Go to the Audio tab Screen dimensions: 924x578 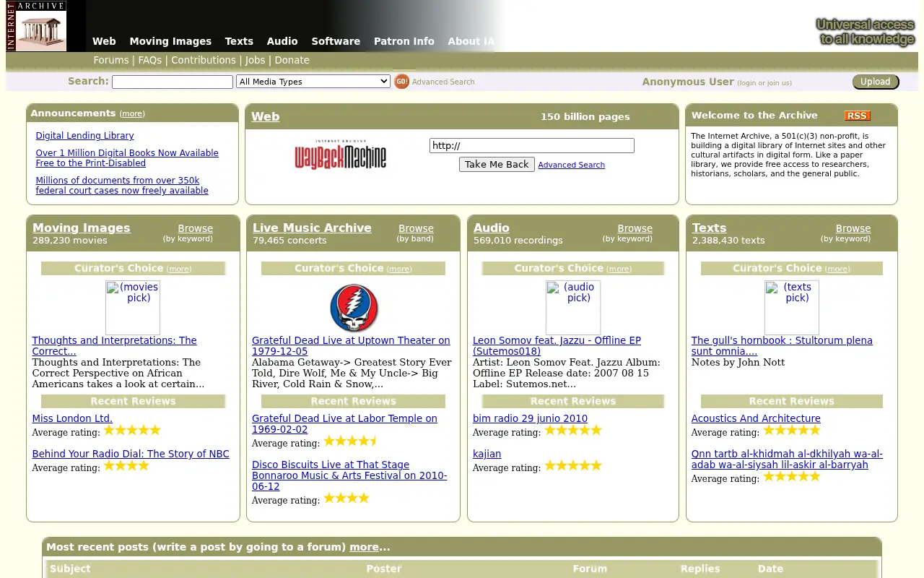pyautogui.click(x=282, y=41)
